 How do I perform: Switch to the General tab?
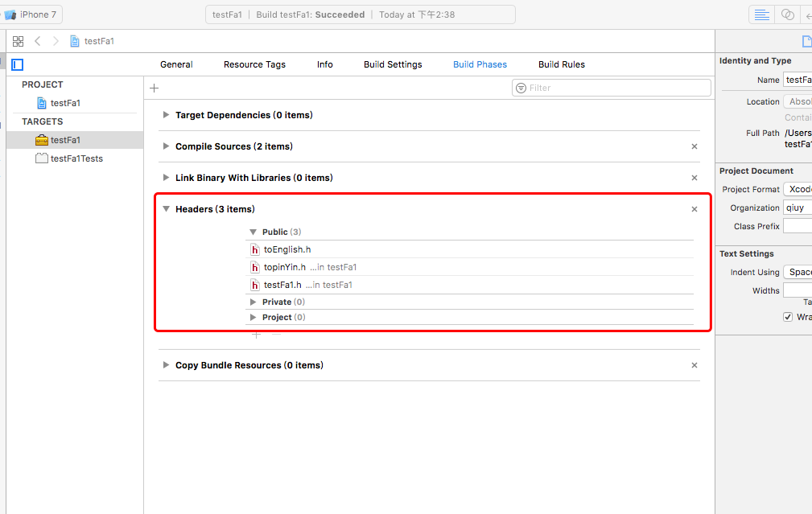(x=176, y=64)
